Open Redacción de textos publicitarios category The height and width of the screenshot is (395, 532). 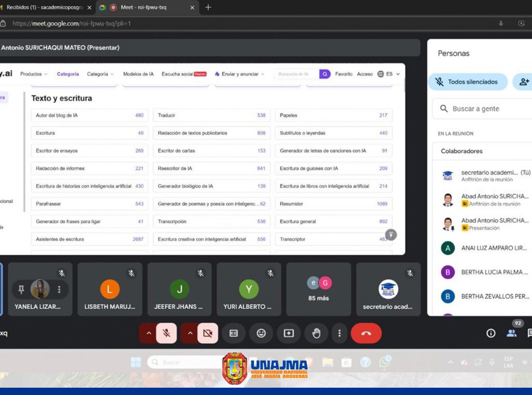[x=212, y=133]
